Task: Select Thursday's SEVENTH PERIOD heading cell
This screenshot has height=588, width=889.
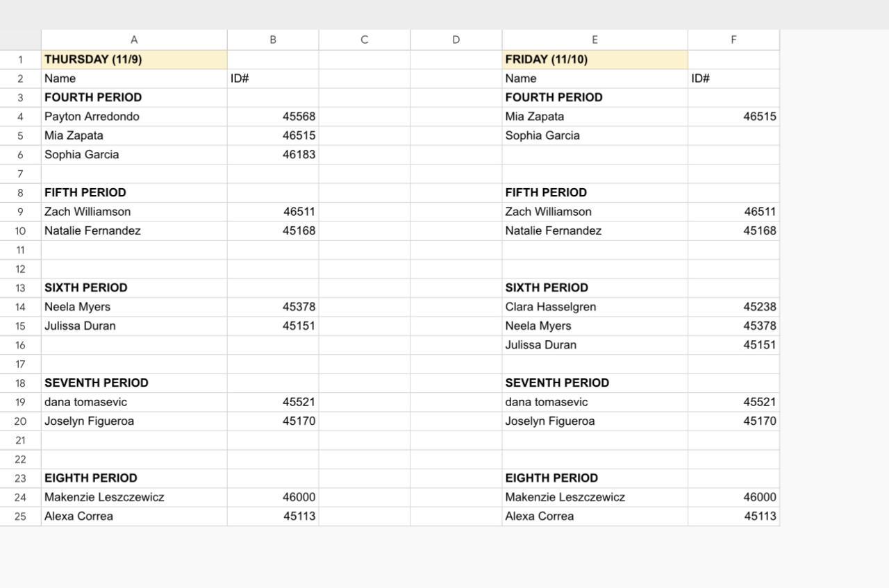Action: [134, 383]
